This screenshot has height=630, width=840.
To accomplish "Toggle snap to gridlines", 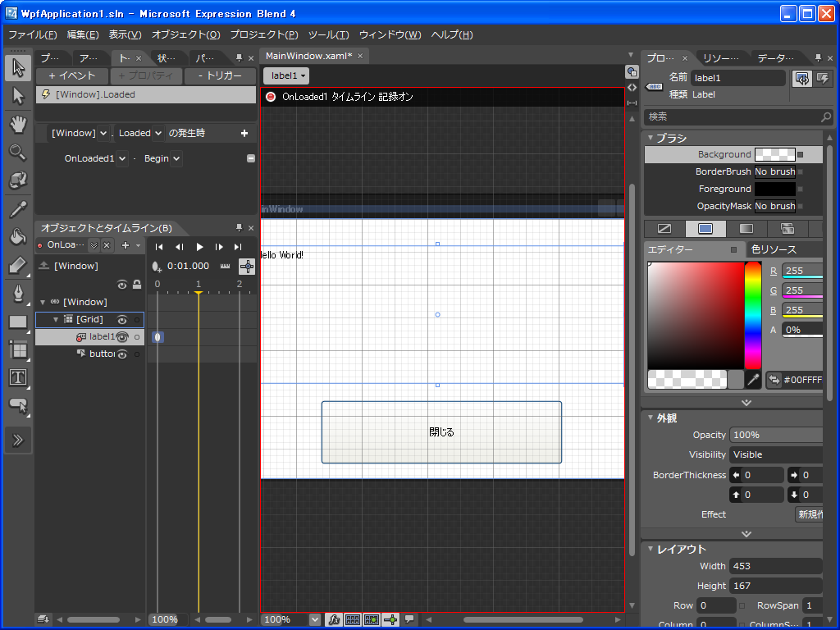I will [372, 620].
